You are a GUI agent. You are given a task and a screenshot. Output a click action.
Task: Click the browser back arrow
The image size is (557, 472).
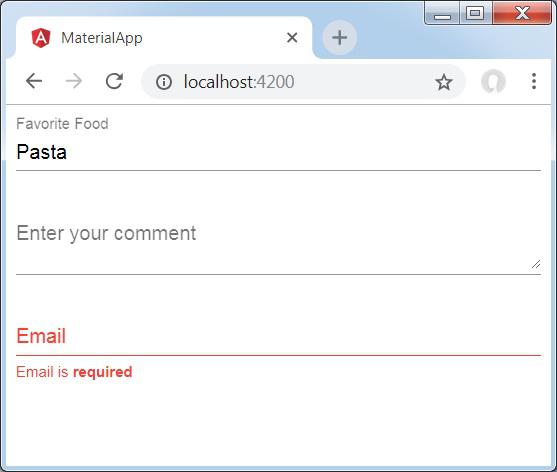click(34, 81)
